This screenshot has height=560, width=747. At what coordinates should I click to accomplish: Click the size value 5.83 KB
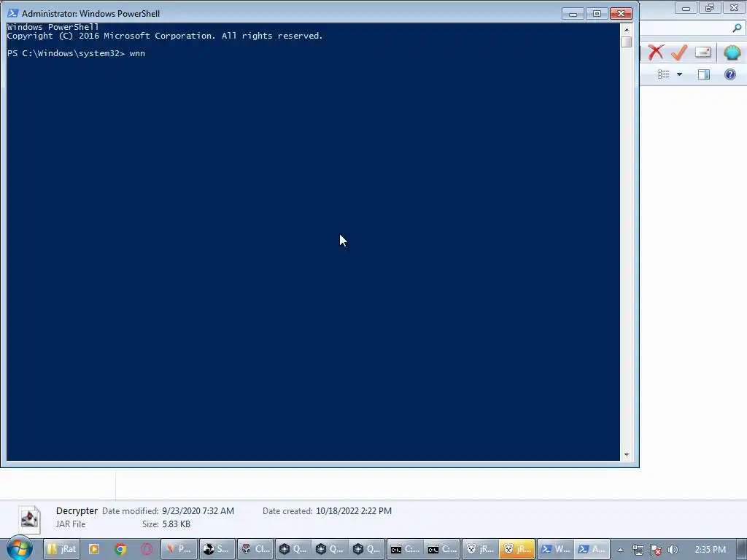[176, 524]
